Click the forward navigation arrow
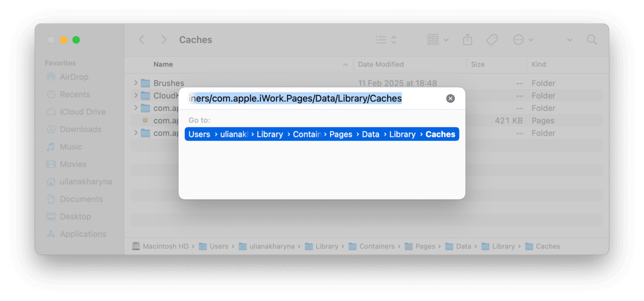Screen dimensions: 644x301 coord(164,40)
